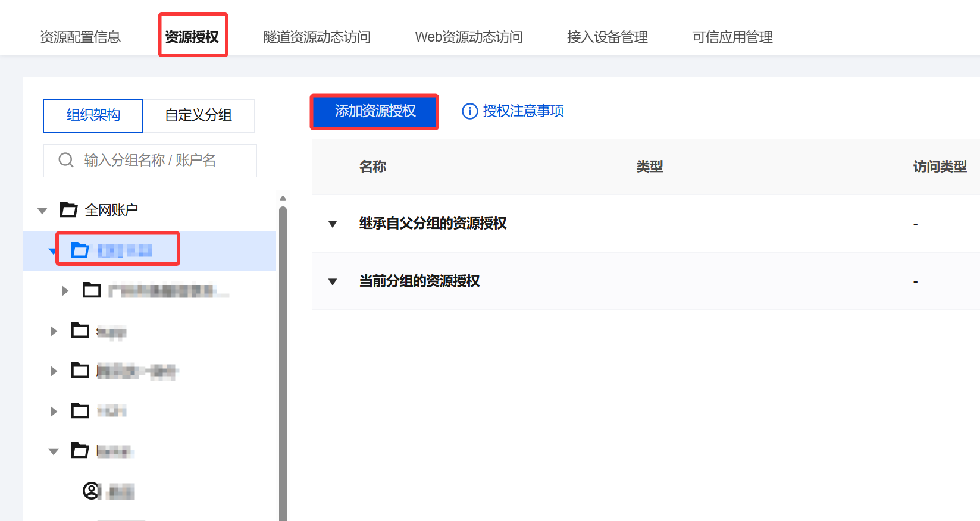This screenshot has width=980, height=521.
Task: Select the 可信应用管理 tab
Action: click(x=732, y=37)
